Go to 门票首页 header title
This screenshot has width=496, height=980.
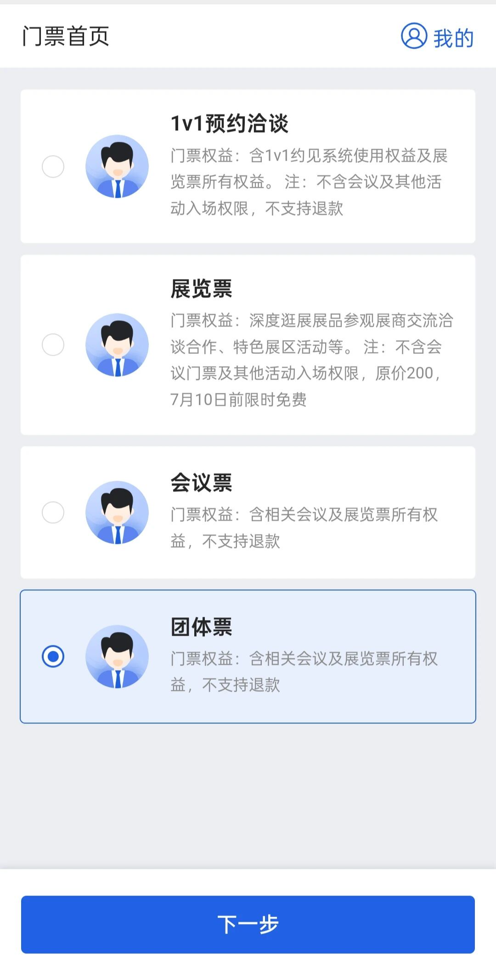66,36
